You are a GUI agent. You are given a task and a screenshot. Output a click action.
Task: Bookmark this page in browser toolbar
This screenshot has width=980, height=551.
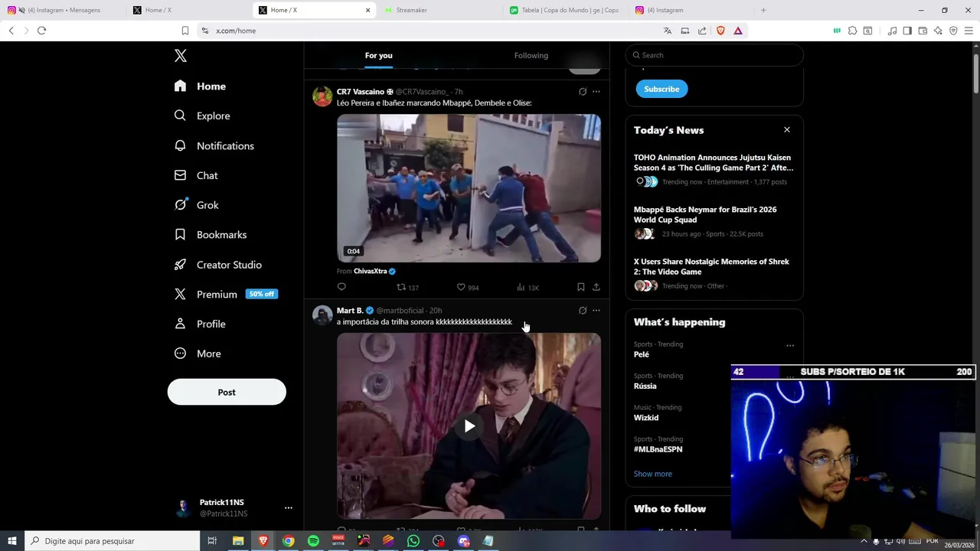click(x=185, y=31)
